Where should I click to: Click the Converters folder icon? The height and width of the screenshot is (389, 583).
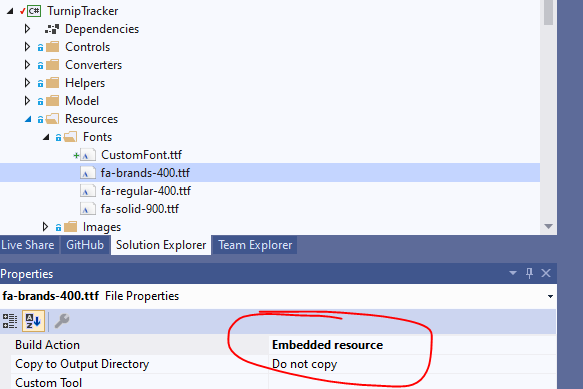click(x=52, y=65)
